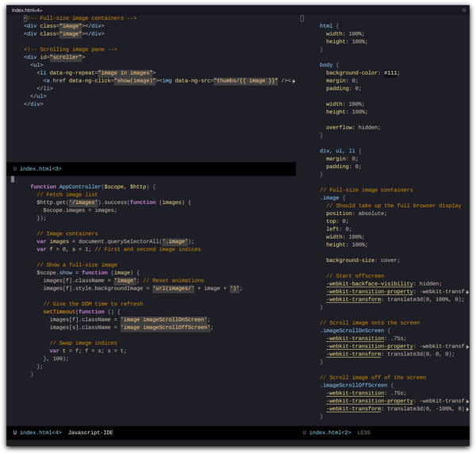This screenshot has width=476, height=454.
Task: Click the opening '<ul>' tag
Action: tap(36, 65)
